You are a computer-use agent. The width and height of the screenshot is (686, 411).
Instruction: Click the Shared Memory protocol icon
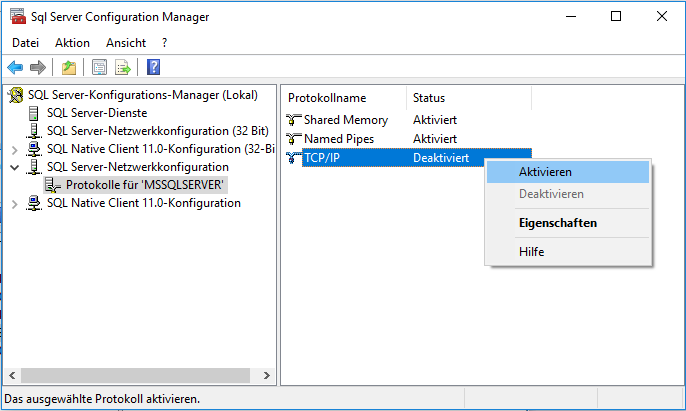(293, 120)
